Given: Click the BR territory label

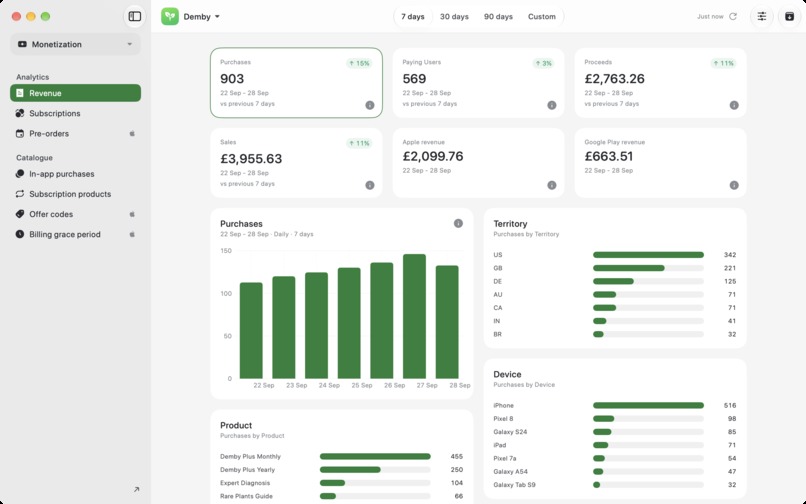Looking at the screenshot, I should (x=498, y=334).
